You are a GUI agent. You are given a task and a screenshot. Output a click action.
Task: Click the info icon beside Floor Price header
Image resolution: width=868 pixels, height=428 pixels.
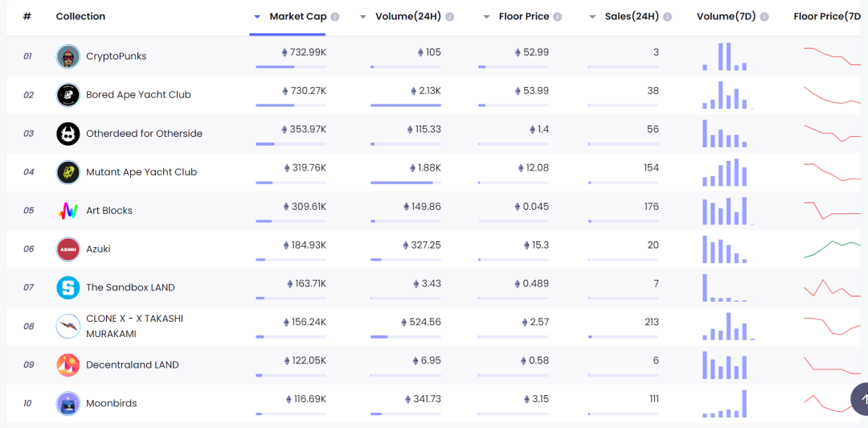(x=558, y=17)
